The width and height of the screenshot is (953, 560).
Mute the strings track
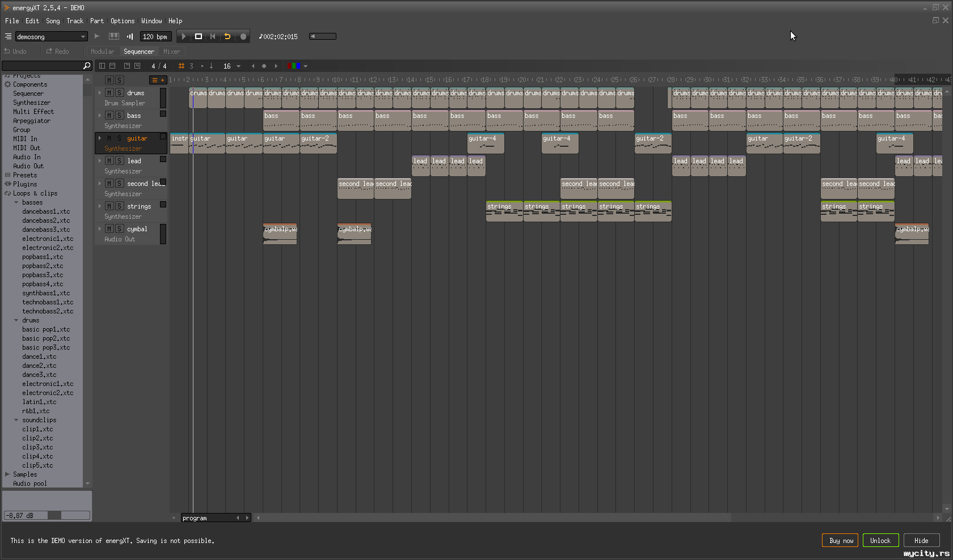[109, 206]
